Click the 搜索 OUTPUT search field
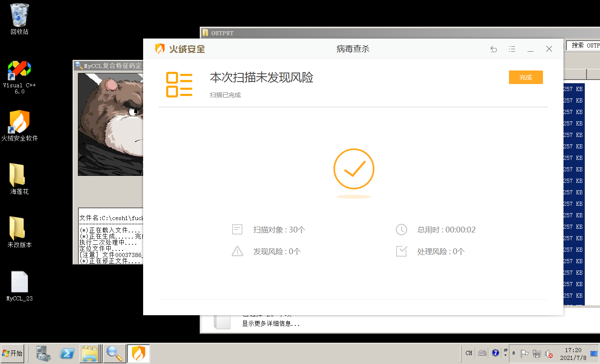600x364 pixels. (583, 45)
